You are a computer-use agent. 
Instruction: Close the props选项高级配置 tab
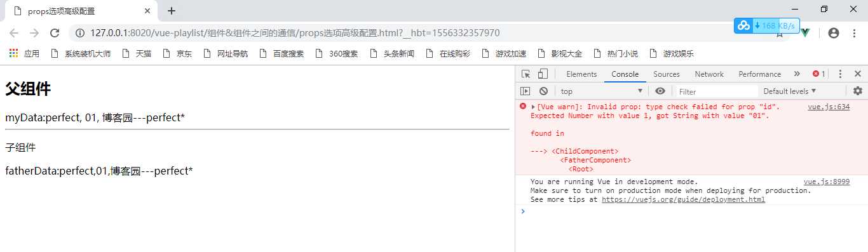[147, 11]
